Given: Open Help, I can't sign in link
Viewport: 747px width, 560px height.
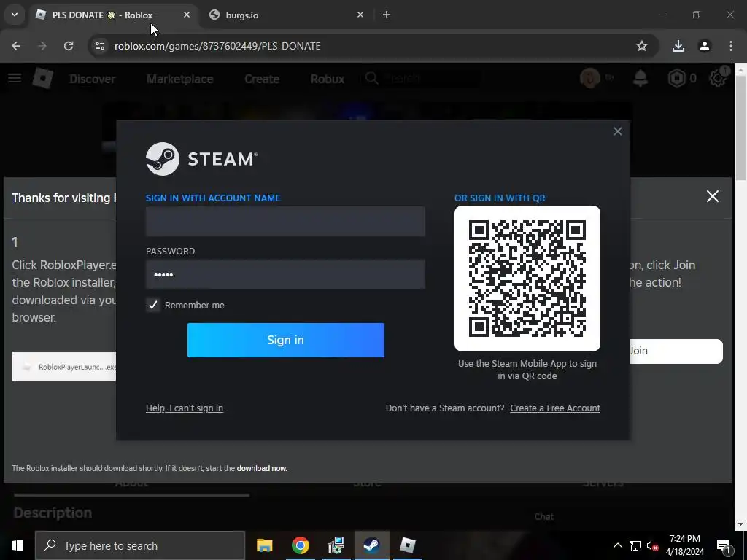Looking at the screenshot, I should point(185,408).
